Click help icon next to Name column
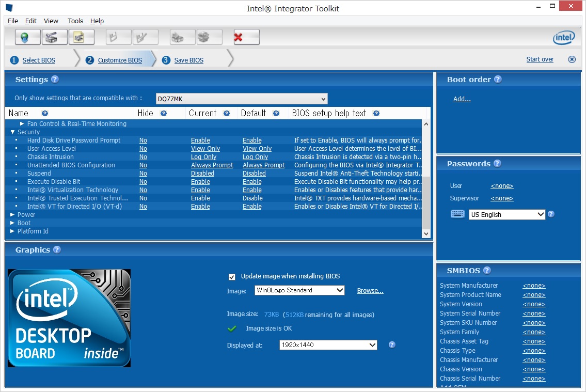The width and height of the screenshot is (586, 392). pyautogui.click(x=45, y=113)
